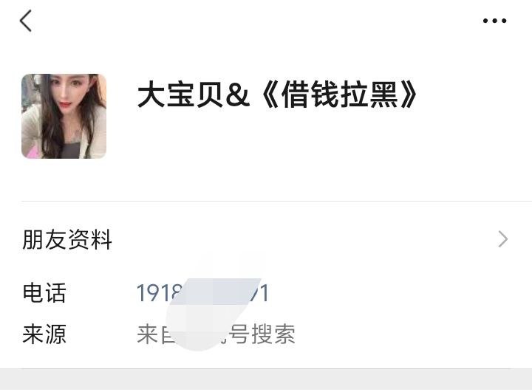Screen dimensions: 532x392
Task: Tap the 《借钱拉黑》 portion of the nickname
Action: pos(340,94)
